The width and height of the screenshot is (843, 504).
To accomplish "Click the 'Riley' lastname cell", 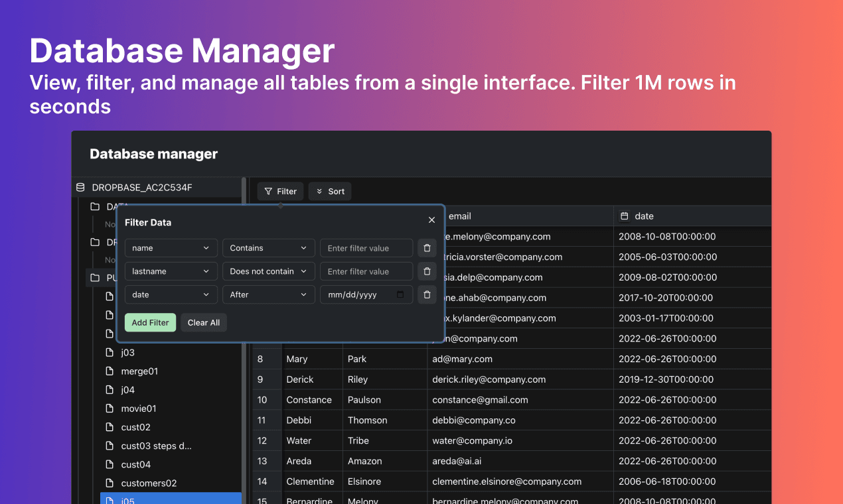I will click(385, 379).
